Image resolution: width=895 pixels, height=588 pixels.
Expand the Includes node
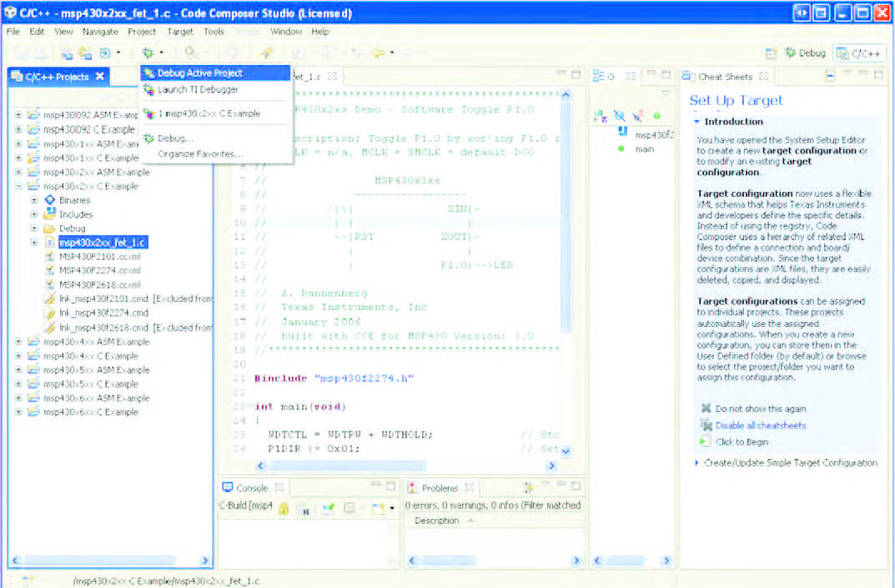click(x=34, y=214)
